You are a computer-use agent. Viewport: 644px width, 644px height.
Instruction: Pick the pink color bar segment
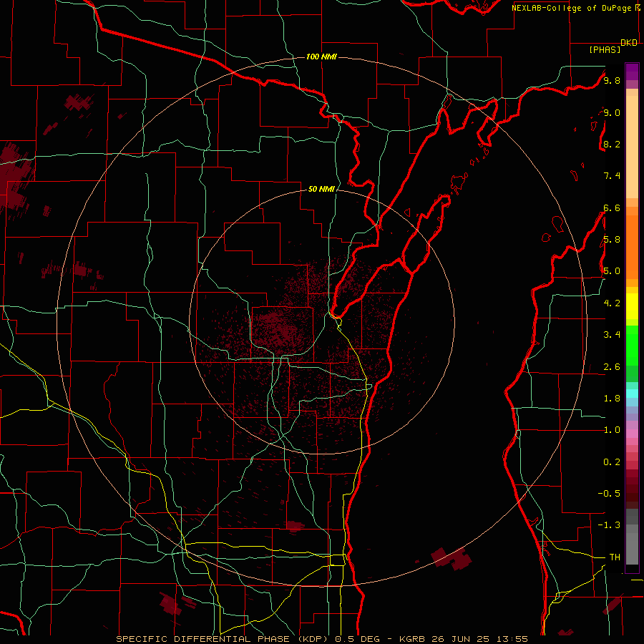click(x=632, y=434)
